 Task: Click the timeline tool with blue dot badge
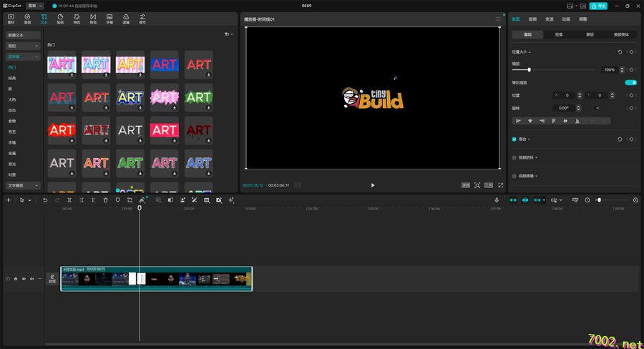click(142, 200)
